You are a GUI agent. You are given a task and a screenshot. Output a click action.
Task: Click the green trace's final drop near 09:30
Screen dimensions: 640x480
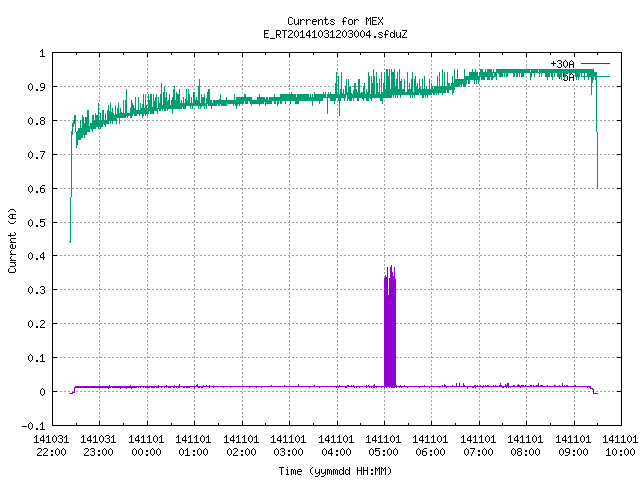(597, 131)
